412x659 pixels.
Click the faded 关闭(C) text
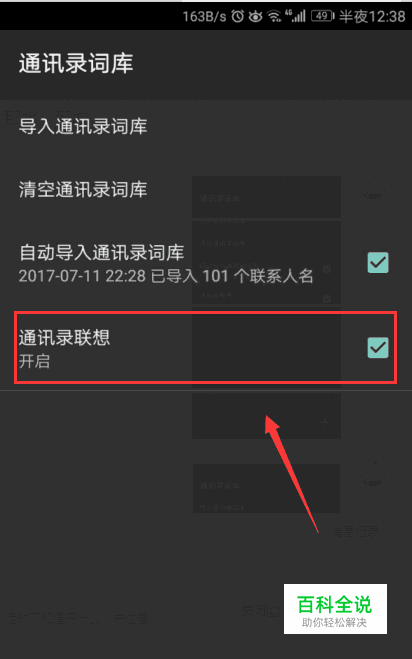[260, 611]
